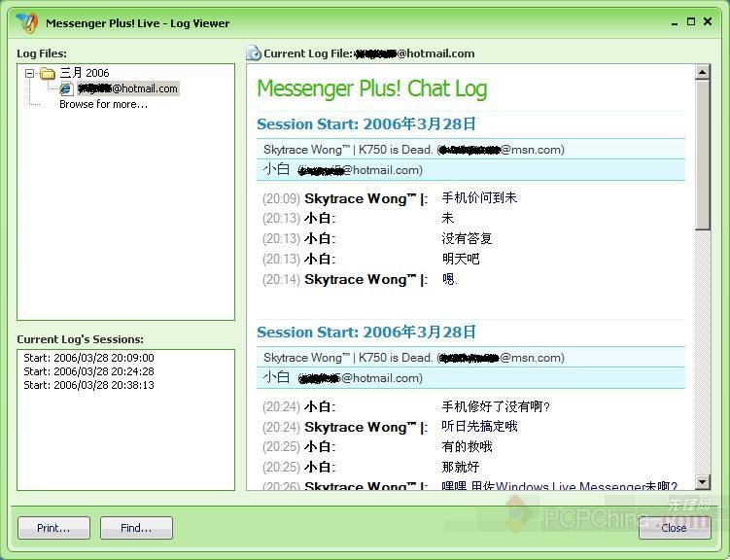The image size is (730, 560).
Task: Click the Messenger Plus! Chat Log heading
Action: [x=372, y=88]
